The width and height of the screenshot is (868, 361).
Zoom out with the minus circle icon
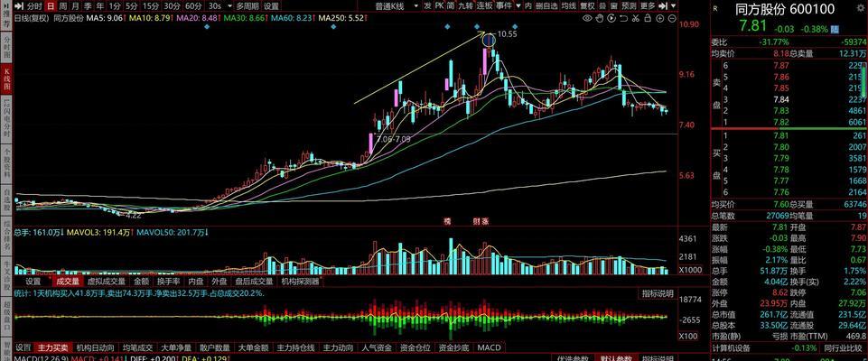click(671, 18)
